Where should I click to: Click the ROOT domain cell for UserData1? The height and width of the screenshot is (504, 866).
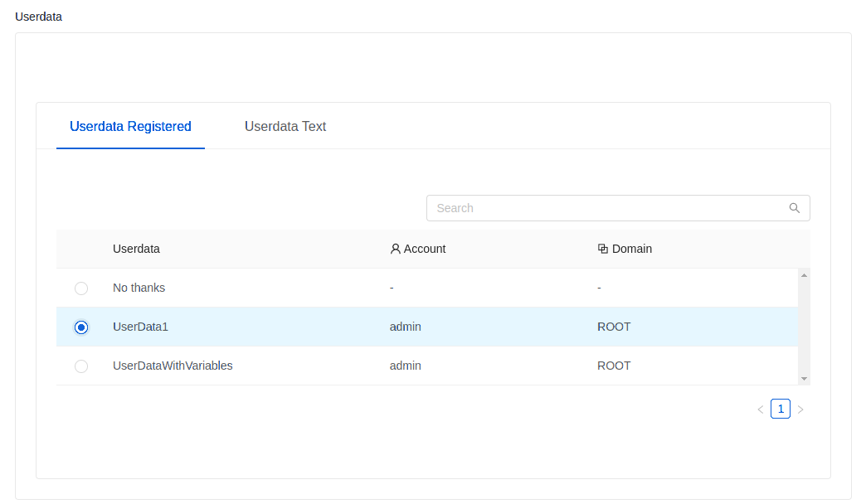(614, 327)
